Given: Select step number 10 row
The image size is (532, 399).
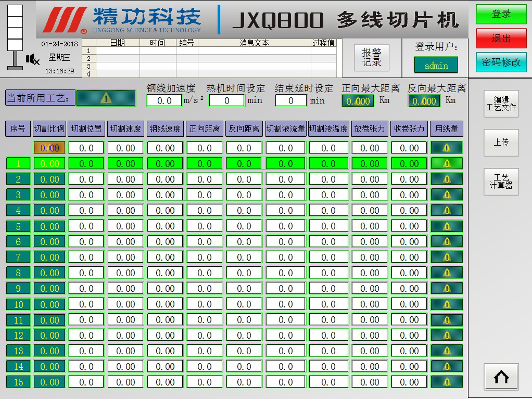Looking at the screenshot, I should [18, 304].
